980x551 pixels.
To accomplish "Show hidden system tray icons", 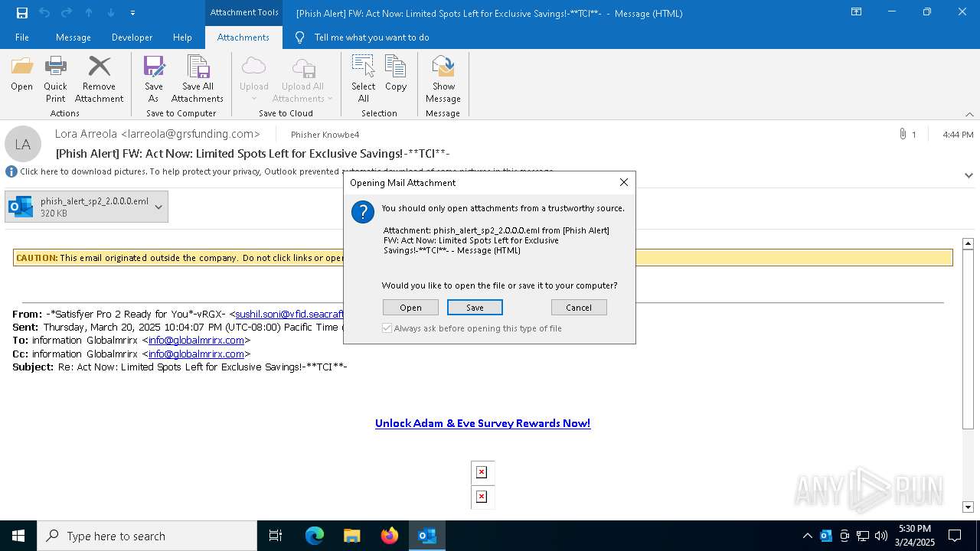I will [808, 536].
